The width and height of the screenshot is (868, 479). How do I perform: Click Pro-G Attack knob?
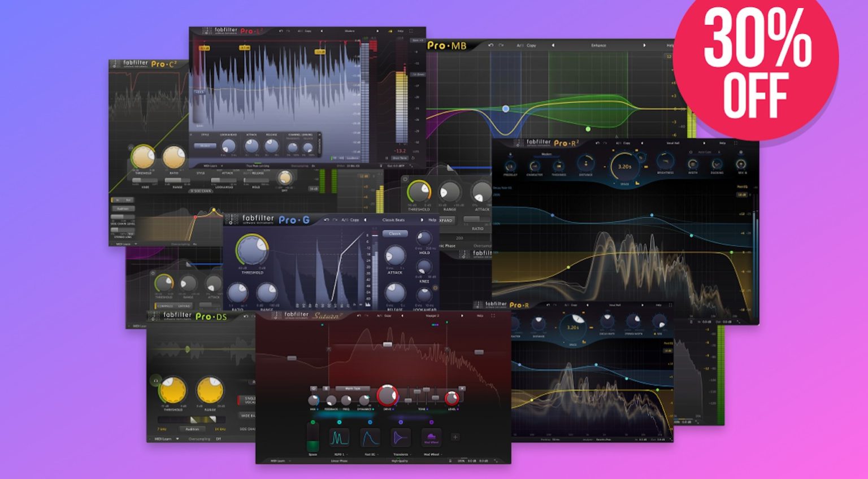[x=396, y=255]
